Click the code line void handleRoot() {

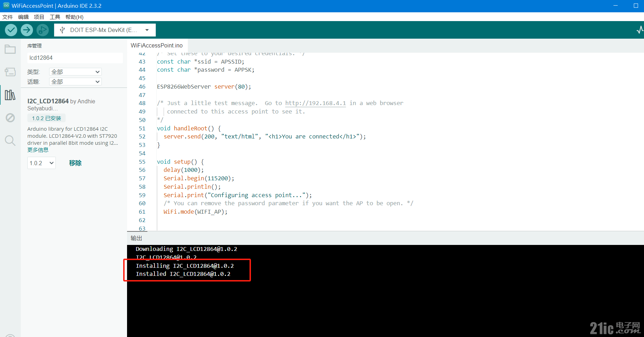point(189,128)
